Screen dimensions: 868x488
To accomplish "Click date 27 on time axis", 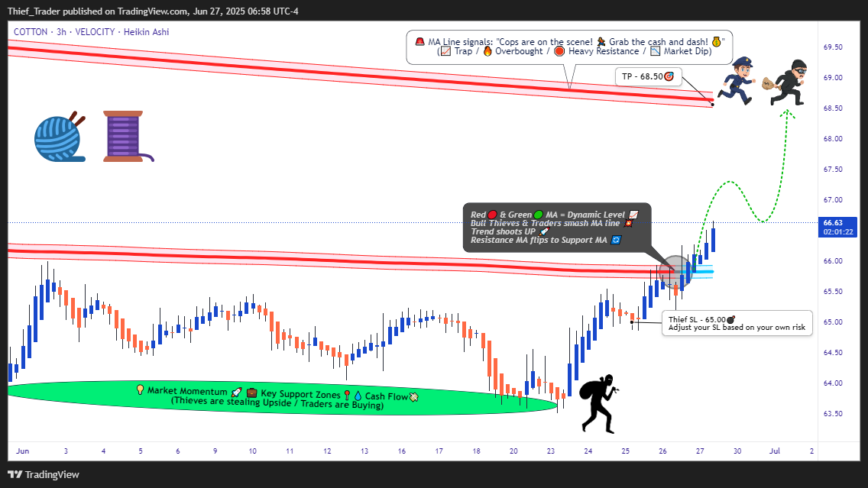I will coord(700,451).
